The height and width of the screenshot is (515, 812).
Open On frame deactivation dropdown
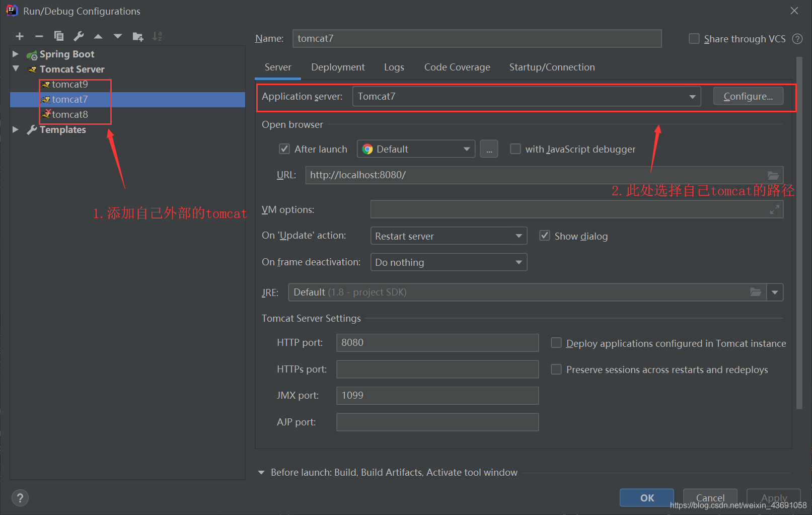tap(449, 262)
